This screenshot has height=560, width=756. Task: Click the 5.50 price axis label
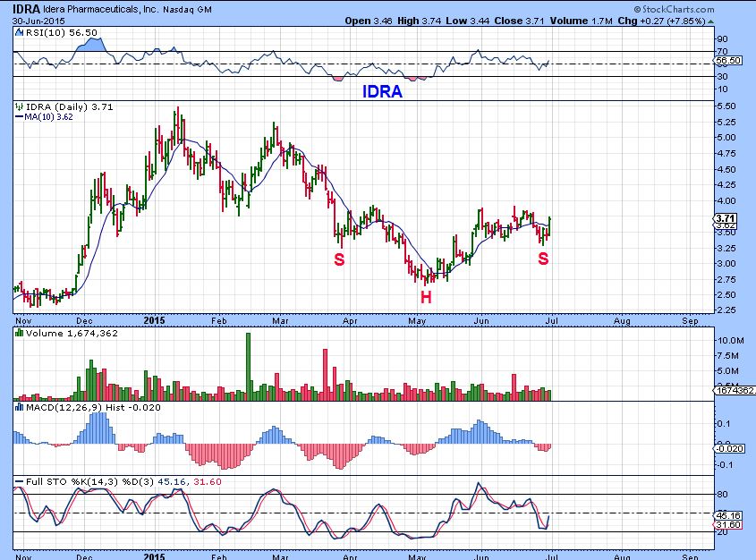[x=726, y=106]
